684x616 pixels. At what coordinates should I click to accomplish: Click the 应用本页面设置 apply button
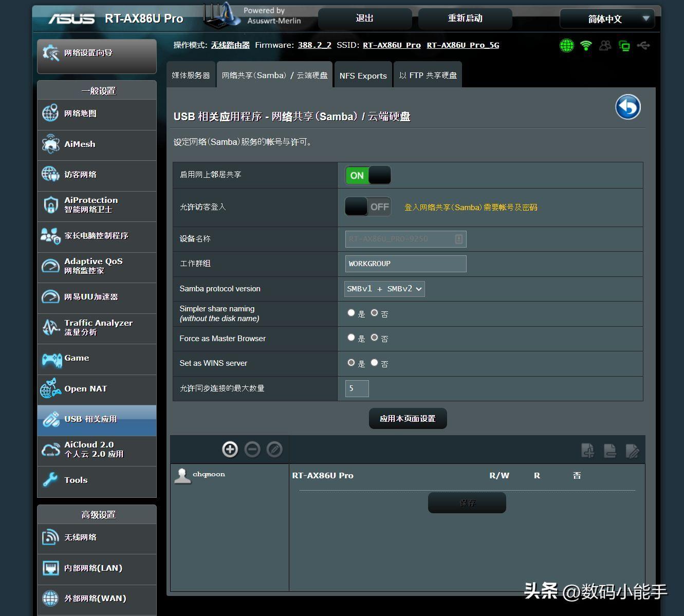408,419
